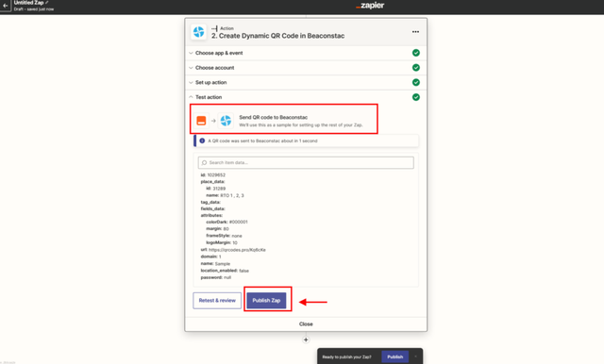
Task: Dismiss the Ready to publish popup
Action: coord(415,356)
